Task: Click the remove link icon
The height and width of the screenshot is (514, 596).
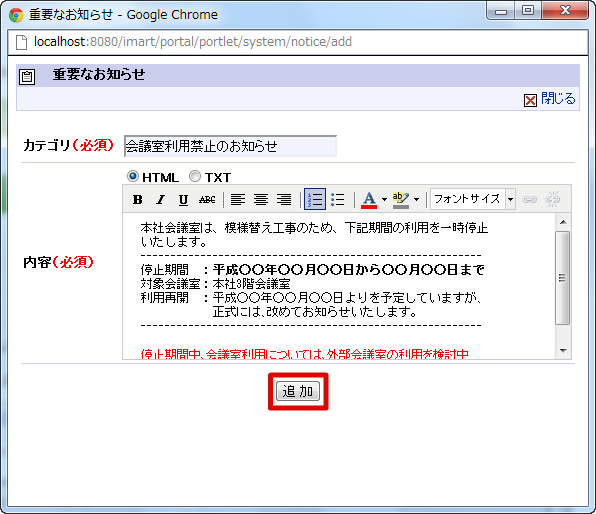Action: pyautogui.click(x=552, y=199)
